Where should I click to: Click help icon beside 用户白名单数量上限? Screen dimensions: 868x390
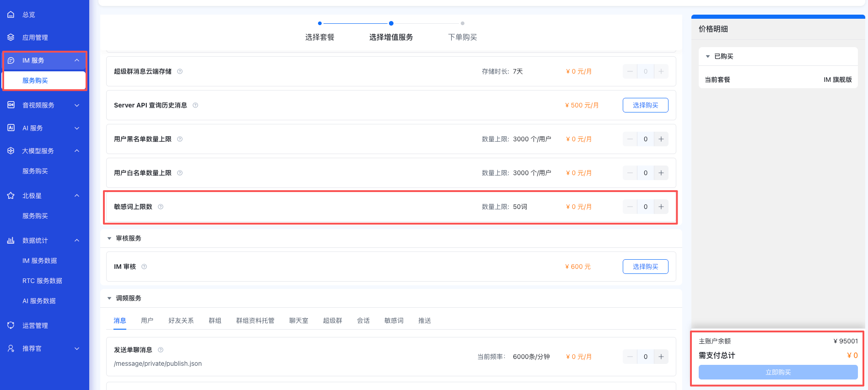click(x=180, y=173)
